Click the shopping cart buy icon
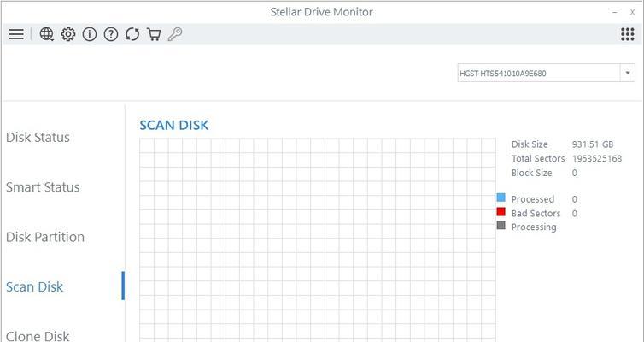Viewport: 644px width, 342px height. point(154,34)
